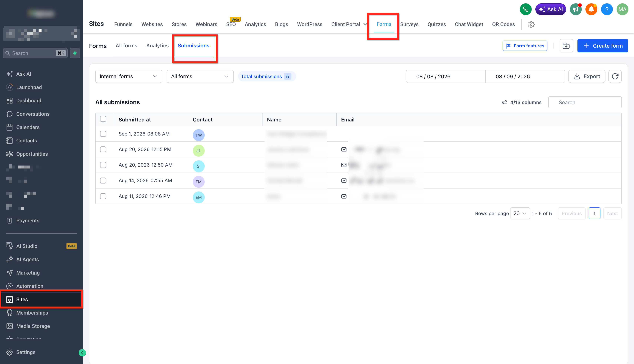Click the blue help question mark icon

(607, 9)
